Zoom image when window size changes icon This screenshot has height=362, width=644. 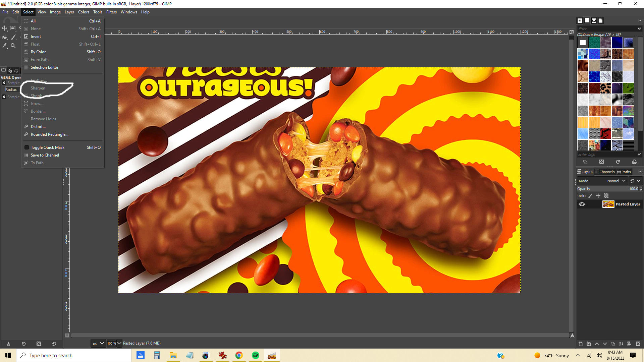coord(571,32)
